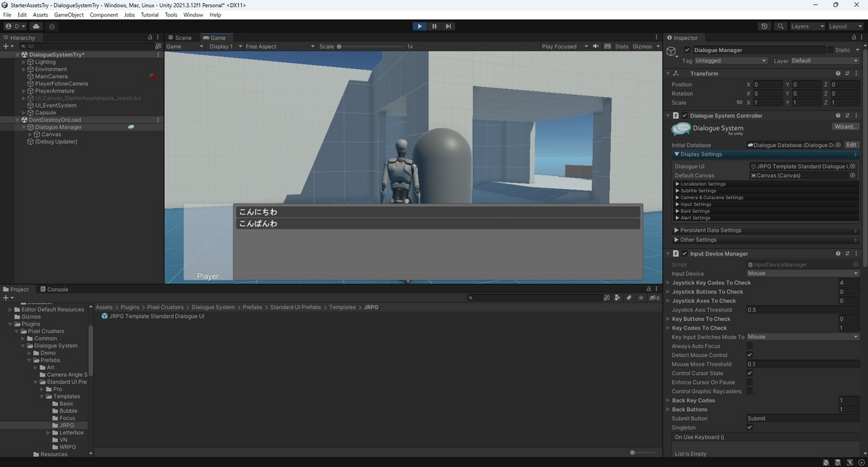Screen dimensions: 868x467
Task: Choose the こんばんわ dialogue response
Action: (438, 224)
